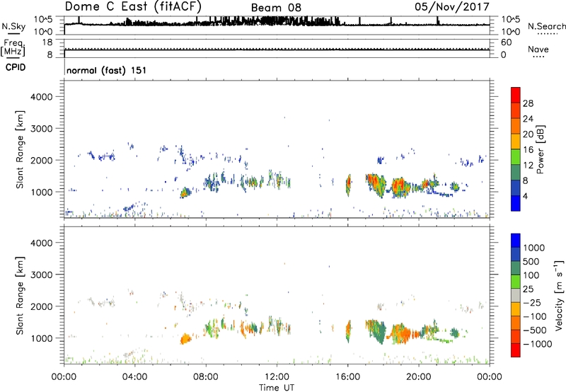Screen dimensions: 566x392
Task: Pick the bright blue bottom segment of Power bar
Action: tap(516, 203)
